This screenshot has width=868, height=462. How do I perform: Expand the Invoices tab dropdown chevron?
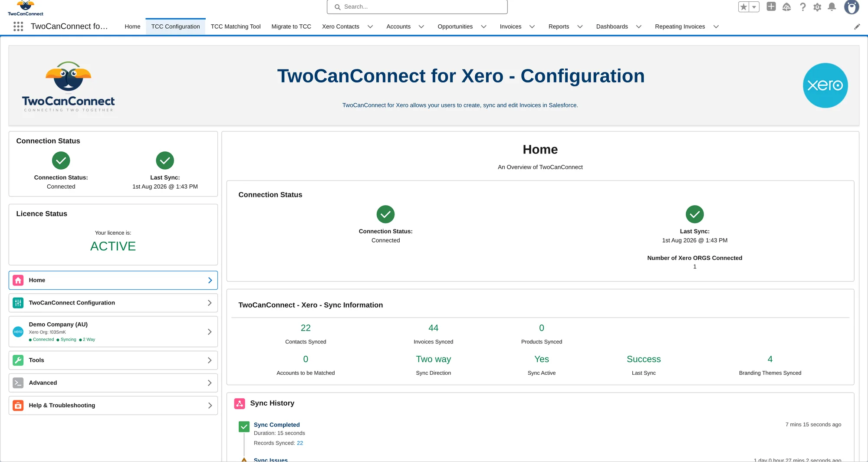pyautogui.click(x=532, y=26)
